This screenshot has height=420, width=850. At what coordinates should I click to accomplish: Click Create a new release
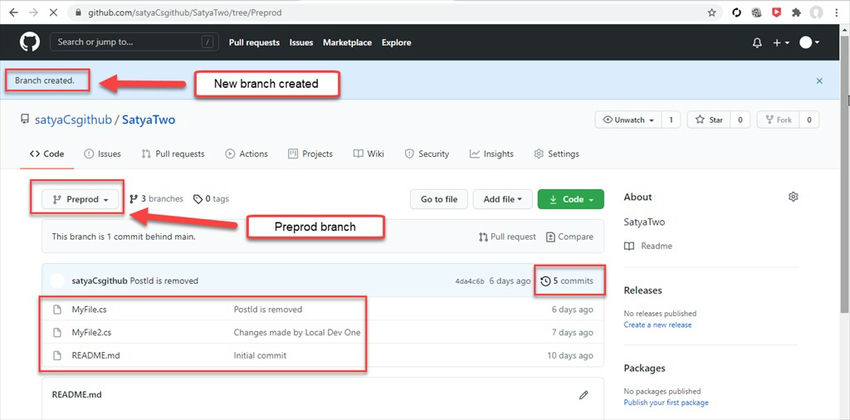pyautogui.click(x=658, y=325)
